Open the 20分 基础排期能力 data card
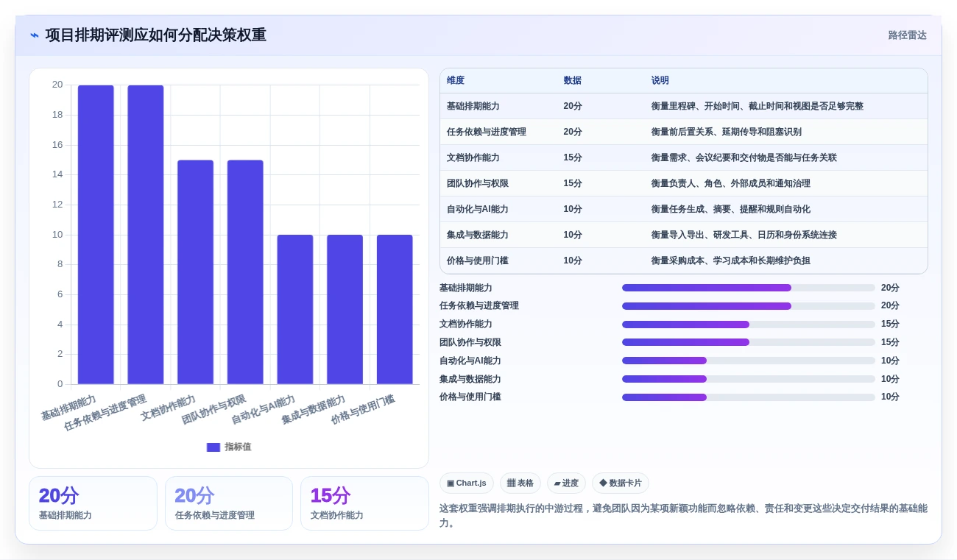Screen dimensions: 957x560 (x=93, y=503)
